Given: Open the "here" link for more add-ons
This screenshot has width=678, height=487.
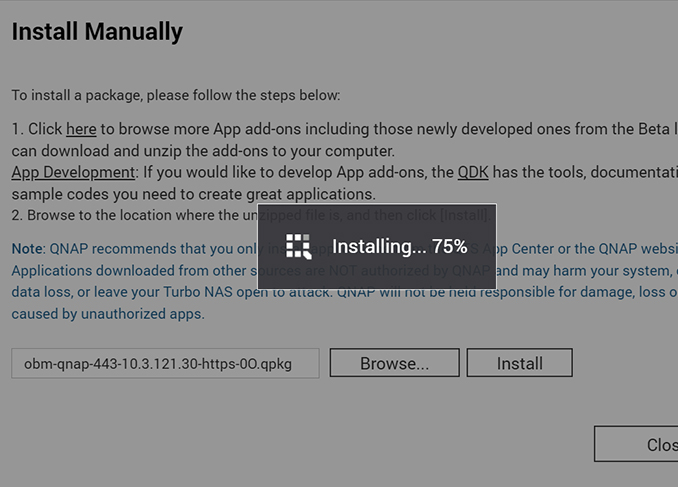Looking at the screenshot, I should pyautogui.click(x=81, y=129).
